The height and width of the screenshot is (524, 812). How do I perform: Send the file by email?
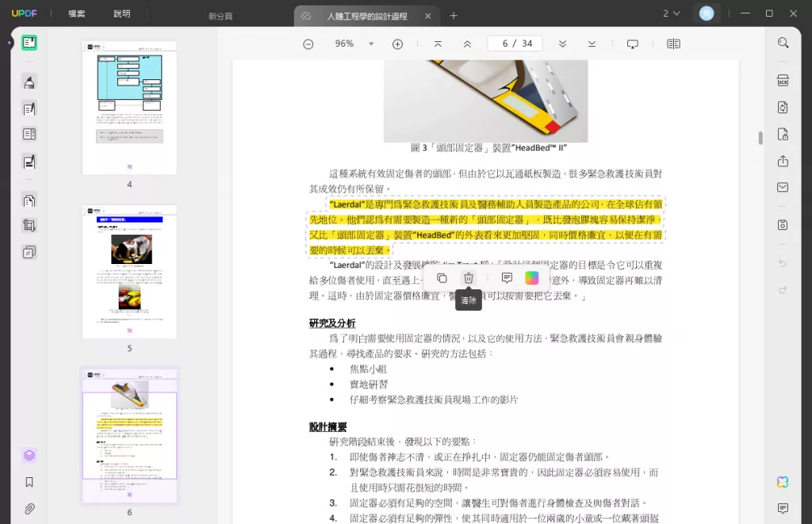click(783, 187)
